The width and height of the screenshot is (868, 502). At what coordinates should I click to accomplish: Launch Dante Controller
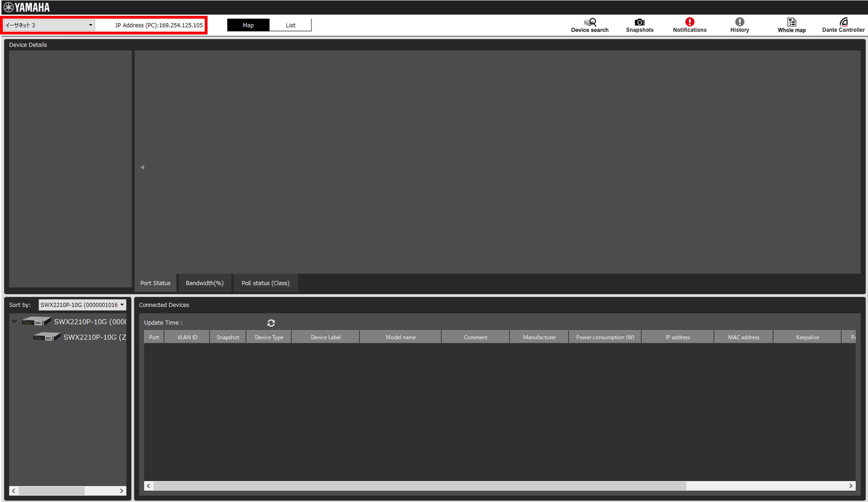click(x=843, y=25)
